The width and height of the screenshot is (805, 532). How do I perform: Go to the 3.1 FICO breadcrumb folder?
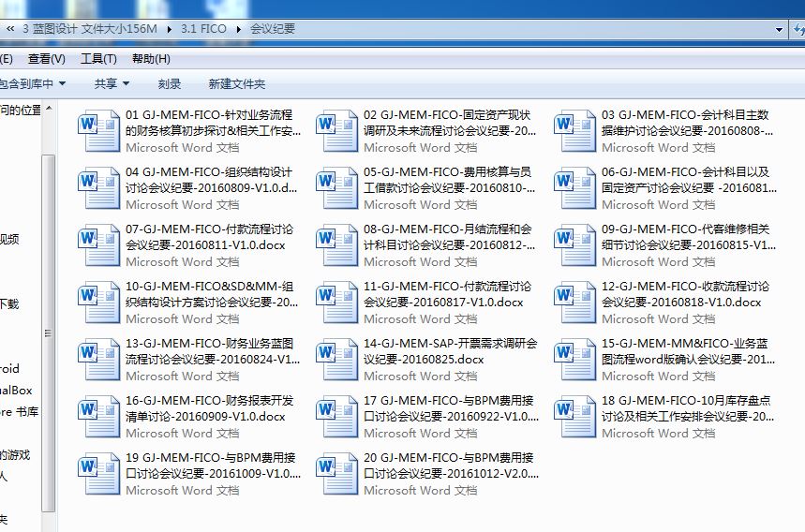[x=203, y=29]
